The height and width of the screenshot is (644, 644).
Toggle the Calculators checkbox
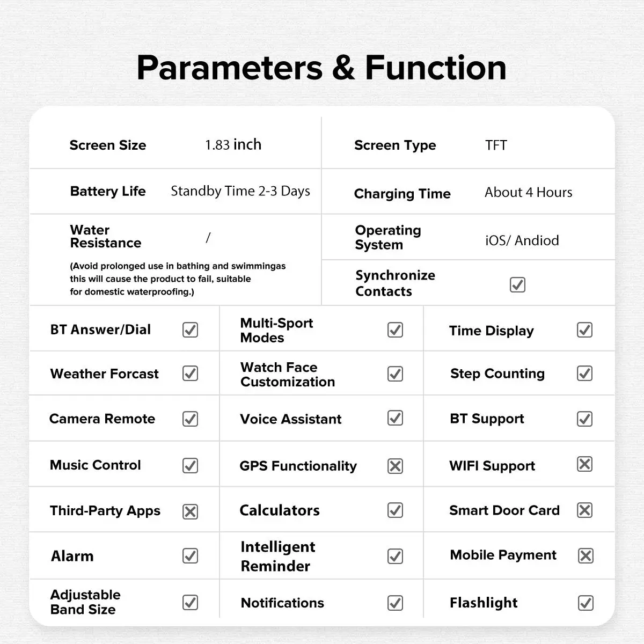coord(395,510)
